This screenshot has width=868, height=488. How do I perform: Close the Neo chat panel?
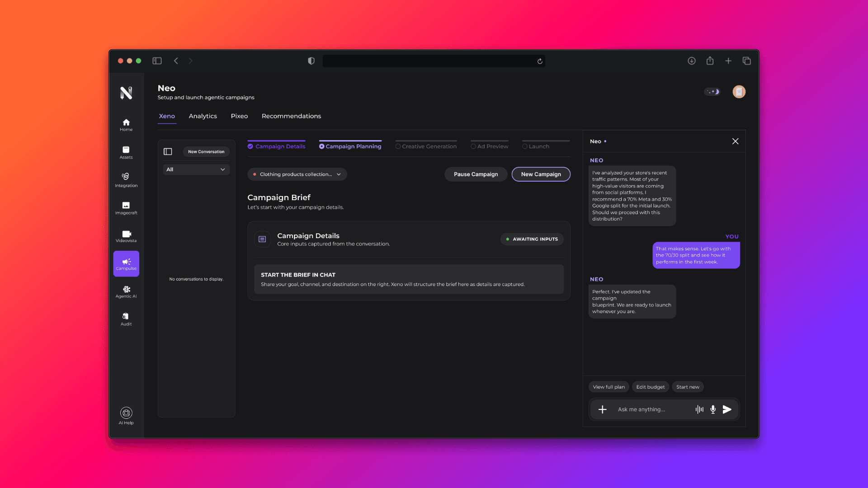click(x=736, y=141)
